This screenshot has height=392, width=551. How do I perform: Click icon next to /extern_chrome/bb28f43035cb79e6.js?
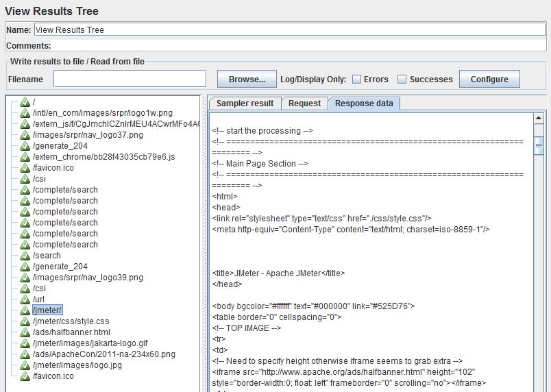coord(25,157)
